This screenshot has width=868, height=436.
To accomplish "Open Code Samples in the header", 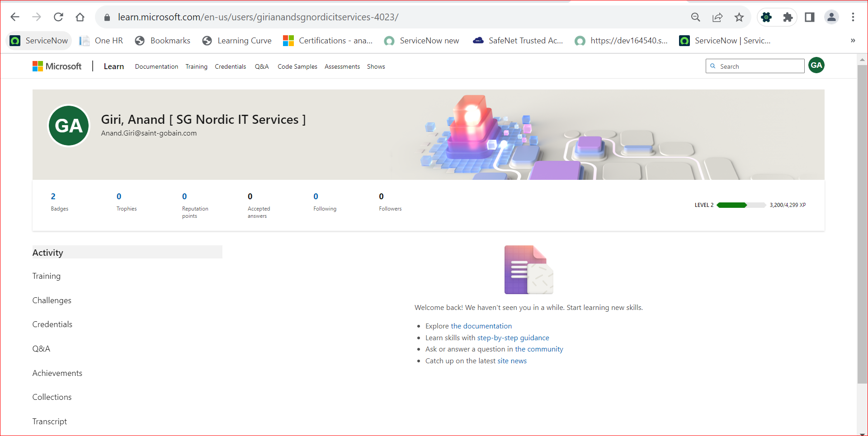I will pos(297,66).
